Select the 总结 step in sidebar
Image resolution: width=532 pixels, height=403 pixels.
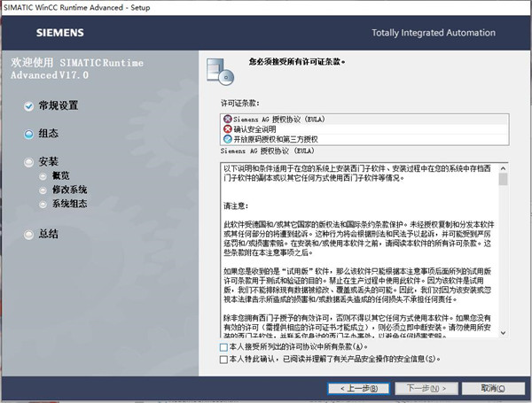(x=48, y=234)
